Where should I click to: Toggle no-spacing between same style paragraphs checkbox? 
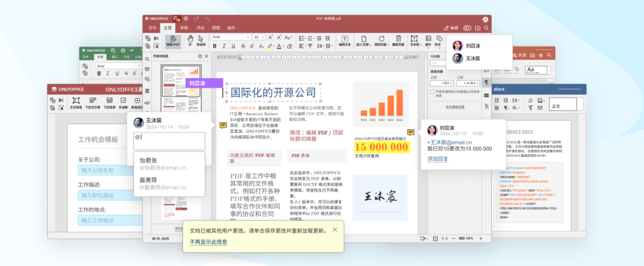coord(432,91)
